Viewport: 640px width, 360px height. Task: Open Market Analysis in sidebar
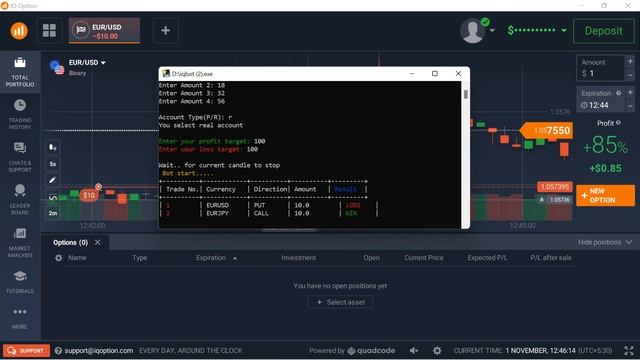pyautogui.click(x=20, y=242)
